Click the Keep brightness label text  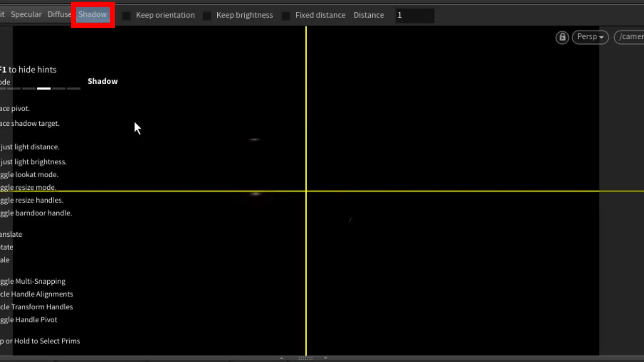pyautogui.click(x=245, y=15)
